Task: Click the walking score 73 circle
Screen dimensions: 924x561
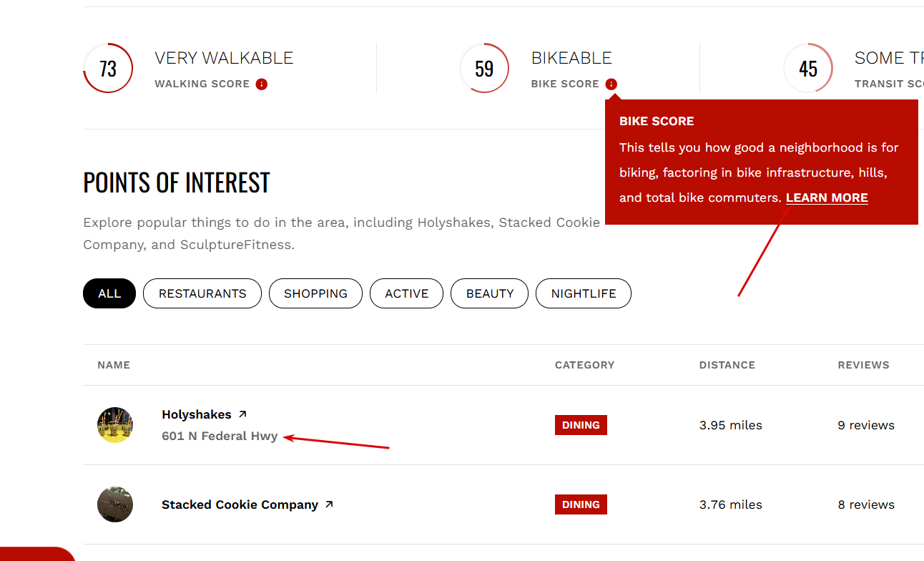Action: click(108, 68)
